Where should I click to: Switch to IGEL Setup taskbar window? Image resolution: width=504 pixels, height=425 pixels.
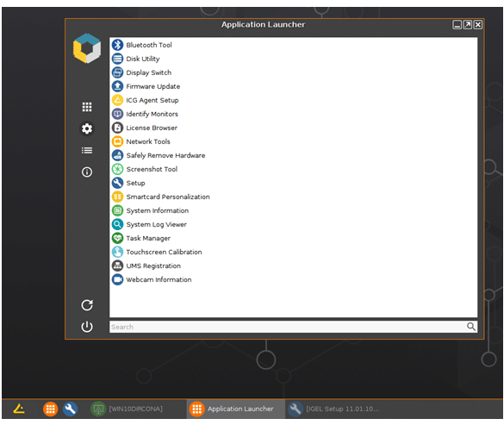(333, 409)
